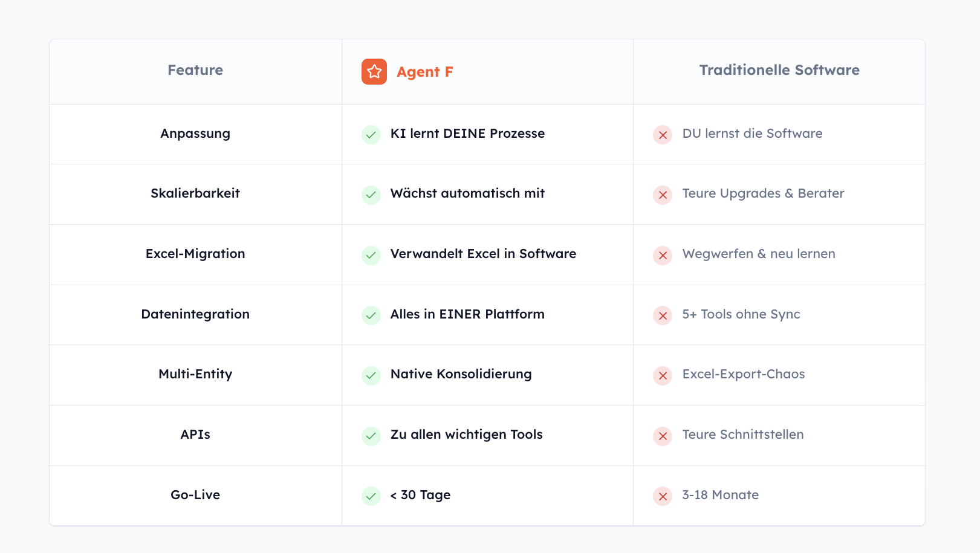Click the red X next to Excel-Export-Chaos
980x553 pixels.
(663, 375)
